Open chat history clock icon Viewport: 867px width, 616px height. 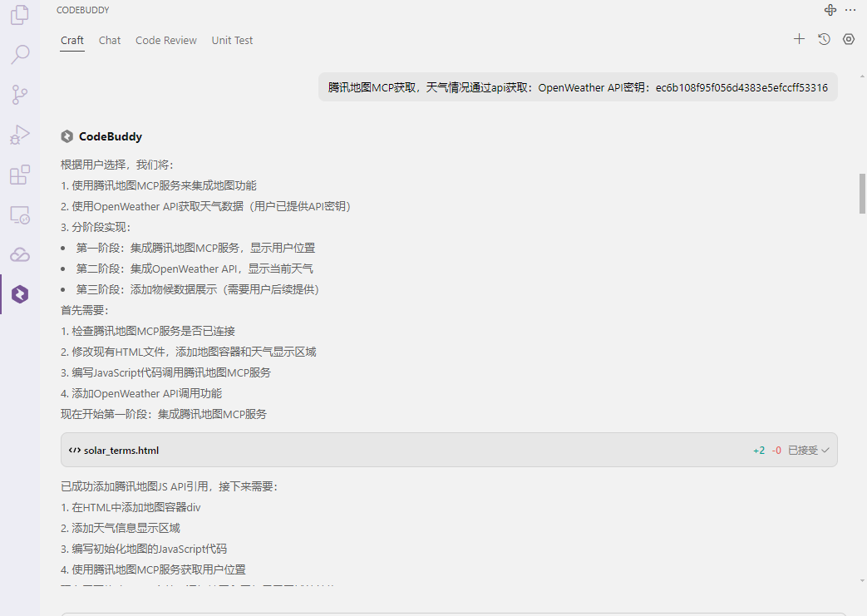click(x=824, y=39)
